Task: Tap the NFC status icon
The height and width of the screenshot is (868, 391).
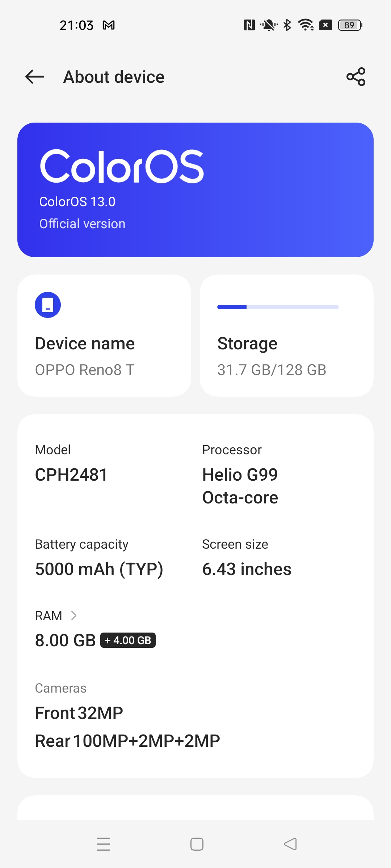Action: 249,25
